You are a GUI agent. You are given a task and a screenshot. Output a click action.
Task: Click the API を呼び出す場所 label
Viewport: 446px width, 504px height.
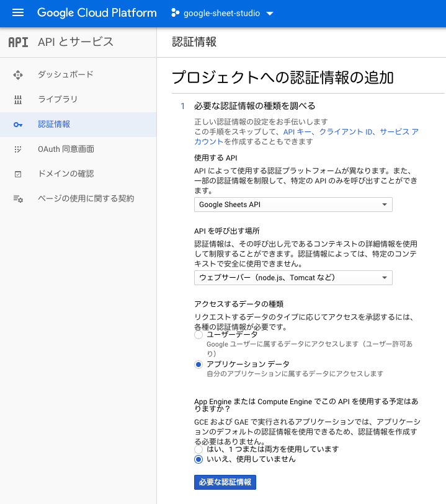(227, 231)
